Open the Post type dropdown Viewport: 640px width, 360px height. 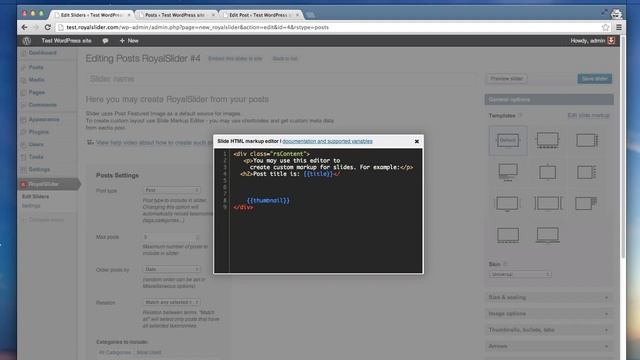(171, 190)
